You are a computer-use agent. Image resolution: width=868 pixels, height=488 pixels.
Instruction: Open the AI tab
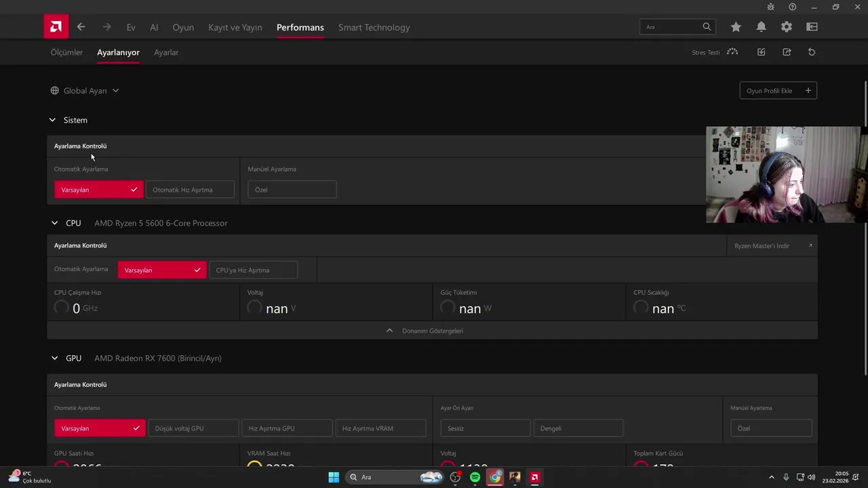click(x=154, y=27)
